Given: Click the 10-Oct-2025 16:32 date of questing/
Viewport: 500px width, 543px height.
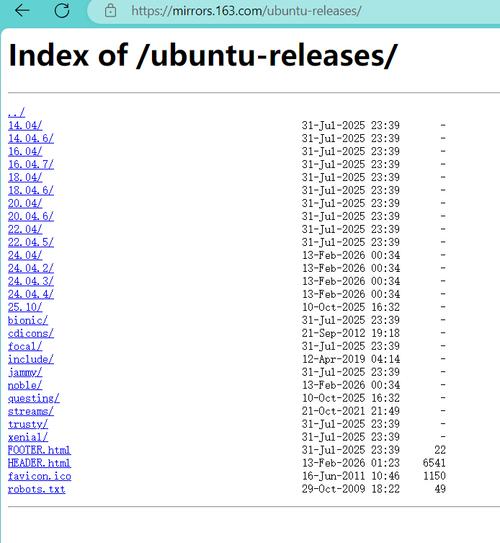Looking at the screenshot, I should click(x=351, y=398).
